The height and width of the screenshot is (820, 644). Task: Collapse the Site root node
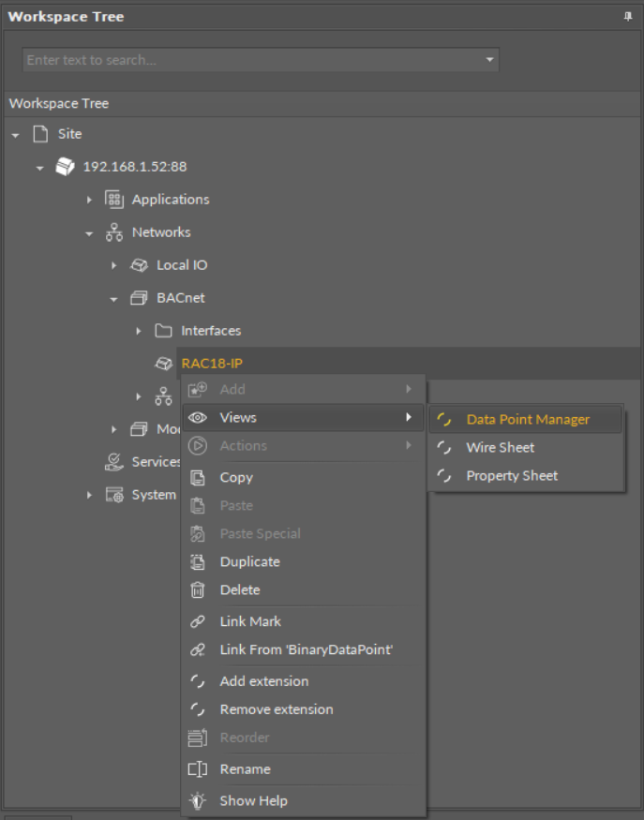point(15,135)
